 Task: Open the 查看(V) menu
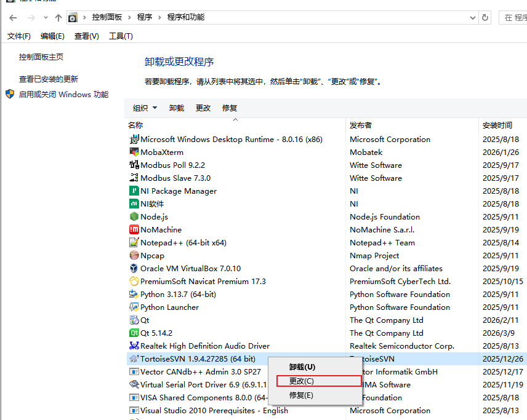[x=87, y=36]
